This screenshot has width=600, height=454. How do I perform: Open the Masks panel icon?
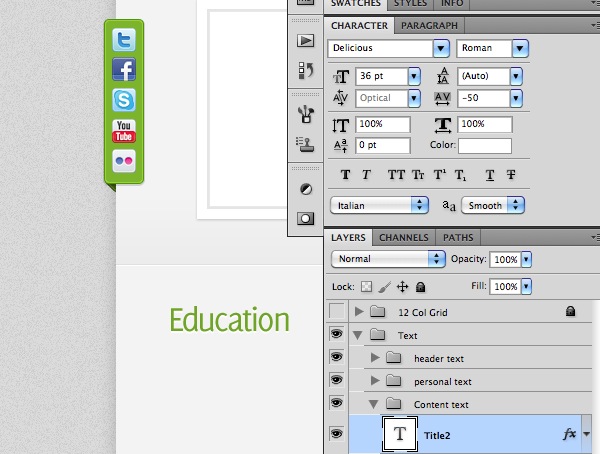(305, 219)
